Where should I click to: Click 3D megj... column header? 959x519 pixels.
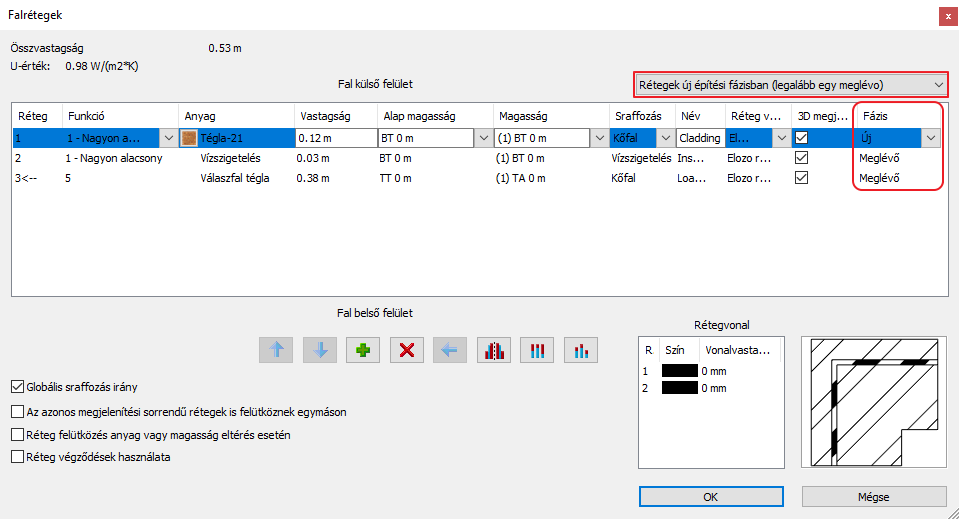824,116
